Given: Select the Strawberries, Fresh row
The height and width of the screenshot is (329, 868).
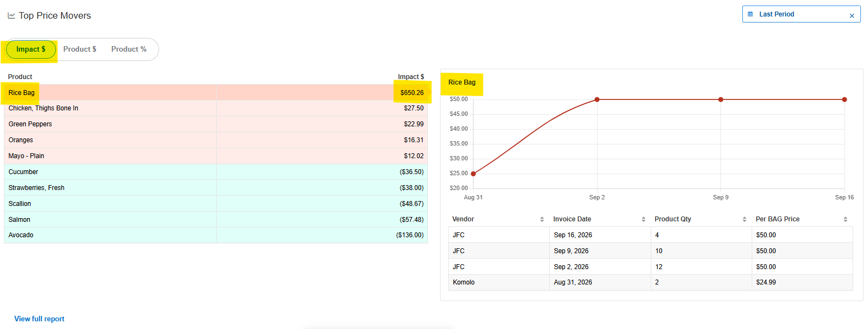Looking at the screenshot, I should click(216, 188).
